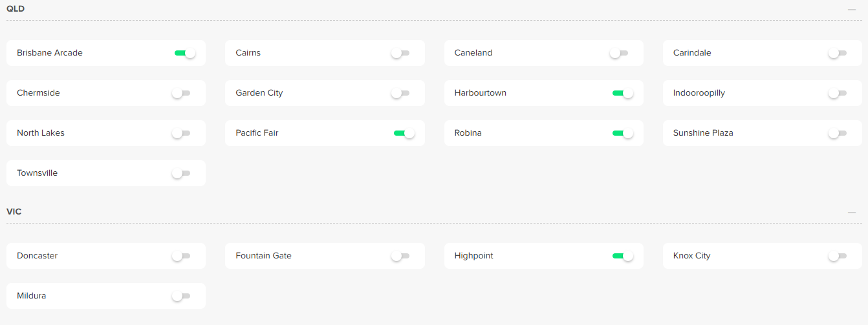Viewport: 868px width, 325px height.
Task: Collapse the QLD section
Action: coord(852,9)
